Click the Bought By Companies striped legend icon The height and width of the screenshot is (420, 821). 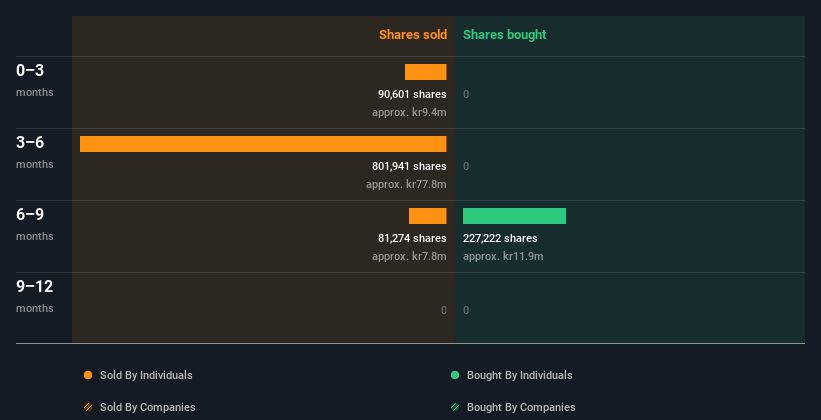[455, 407]
